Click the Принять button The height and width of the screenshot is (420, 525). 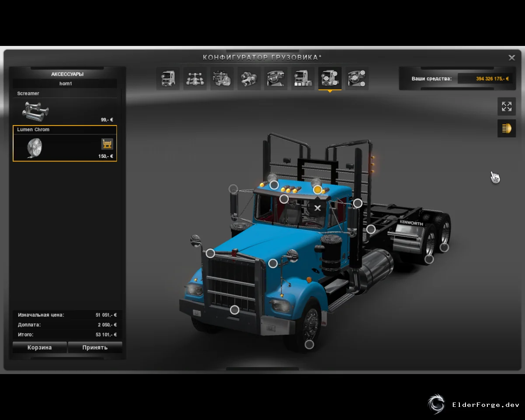click(x=95, y=347)
